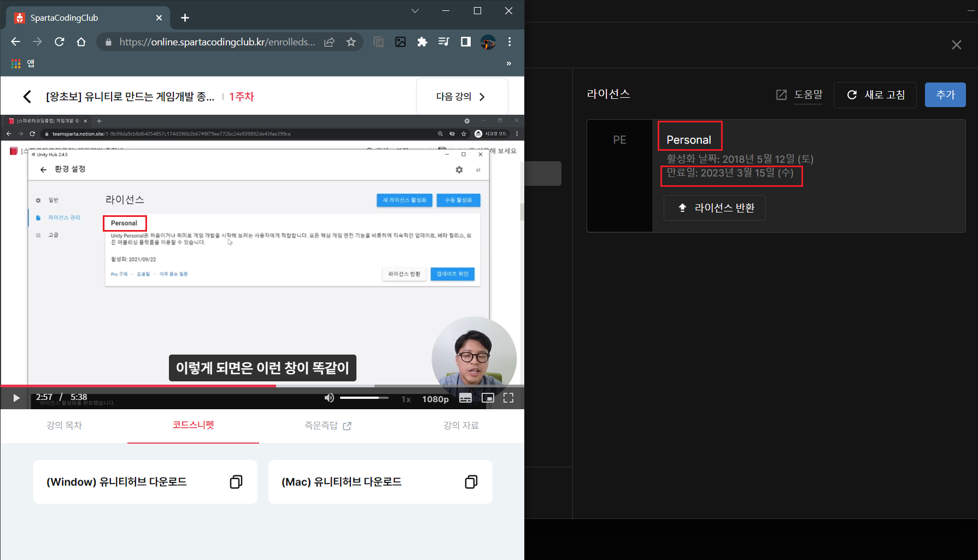Click the Personal license title in Unity Hub

689,140
